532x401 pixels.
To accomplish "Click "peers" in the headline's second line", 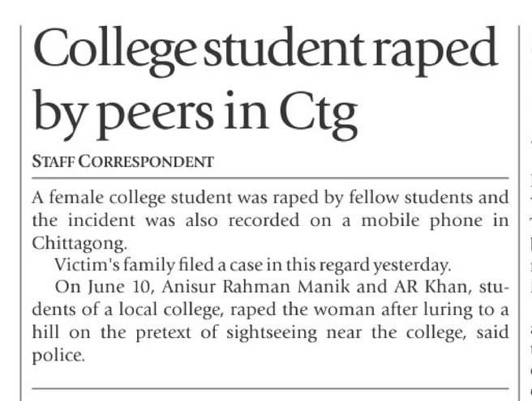I will (x=153, y=116).
